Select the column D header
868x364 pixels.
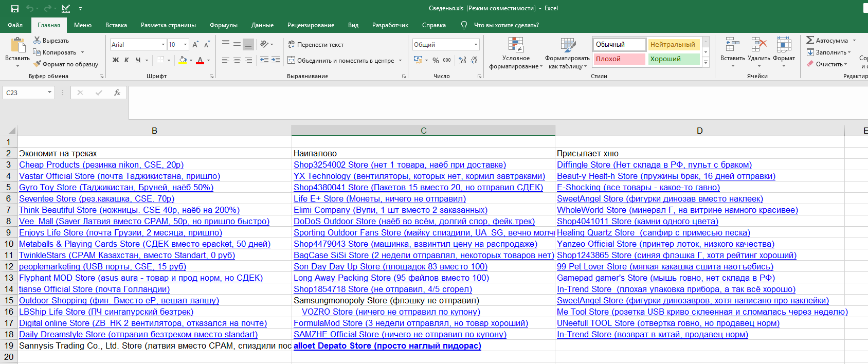699,131
